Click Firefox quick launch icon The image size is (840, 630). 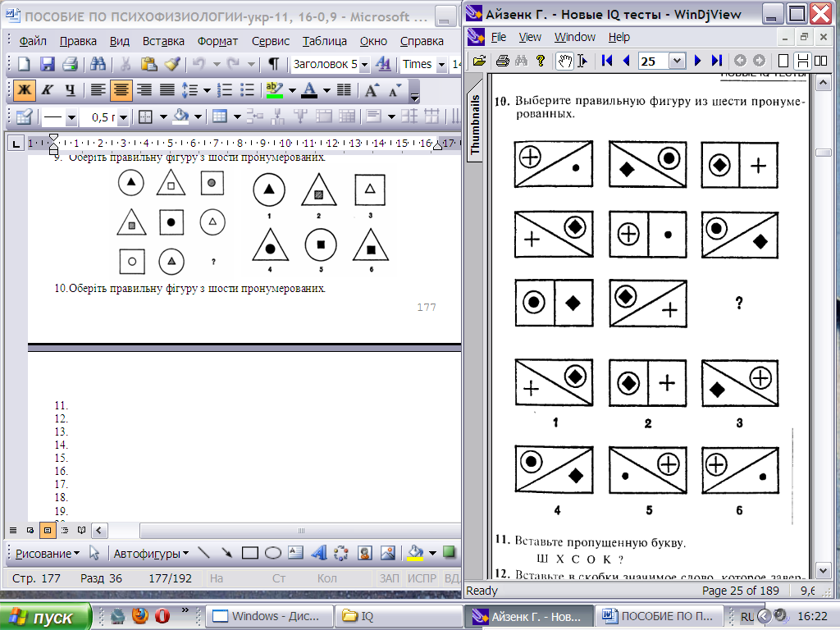click(139, 615)
